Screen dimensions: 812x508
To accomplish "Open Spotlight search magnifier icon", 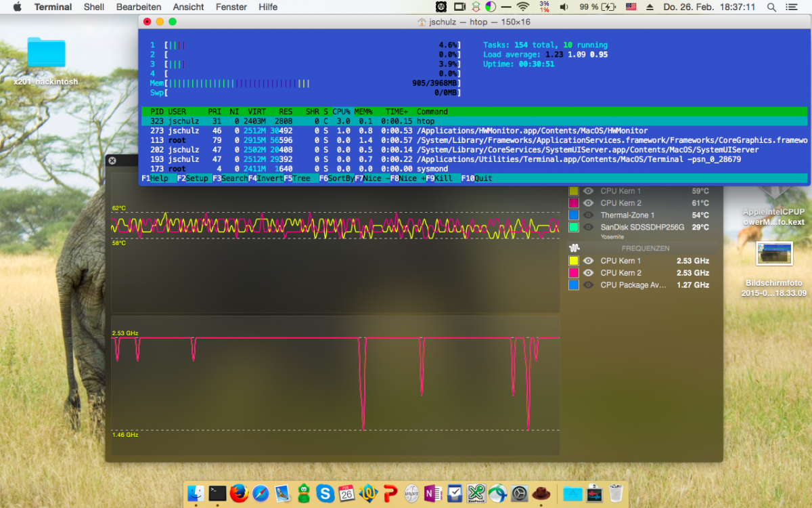I will coord(771,7).
